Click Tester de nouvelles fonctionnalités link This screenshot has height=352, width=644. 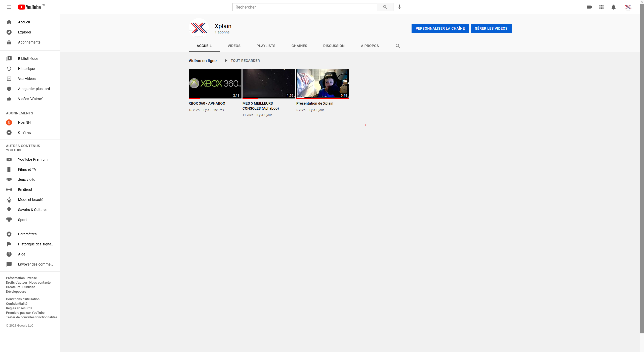tap(32, 317)
